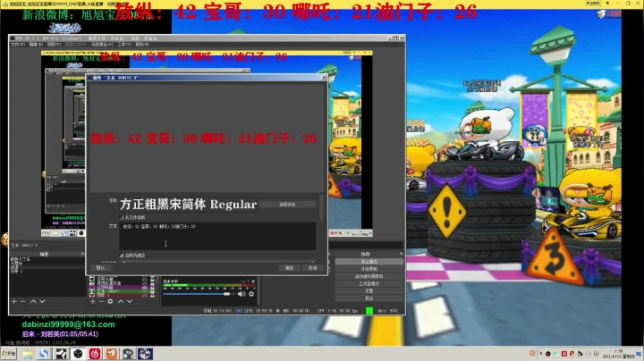Open the 编辑(E) menu in OBS
Screen dimensions: 644x361
(36, 45)
